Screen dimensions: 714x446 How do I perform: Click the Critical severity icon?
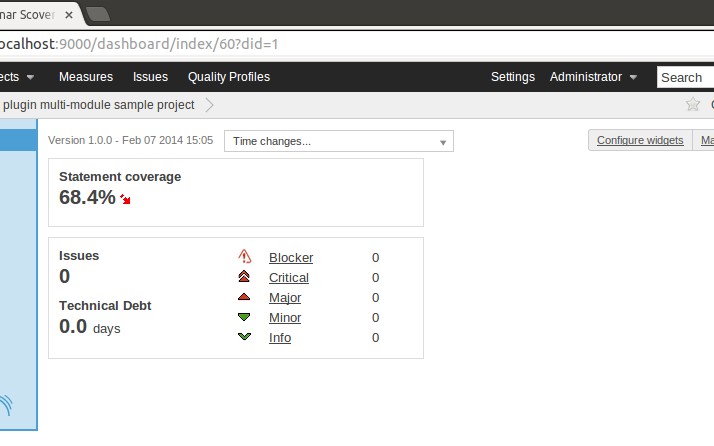[244, 277]
